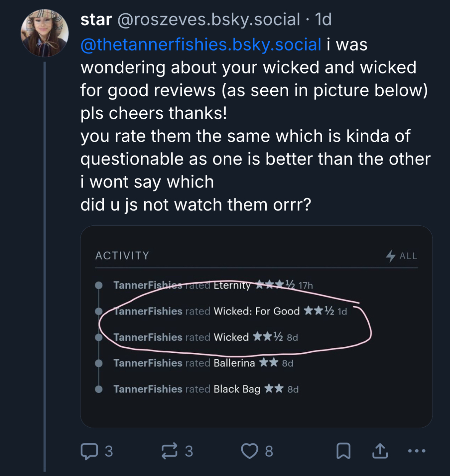Open the share icon
The image size is (450, 476).
(x=380, y=451)
